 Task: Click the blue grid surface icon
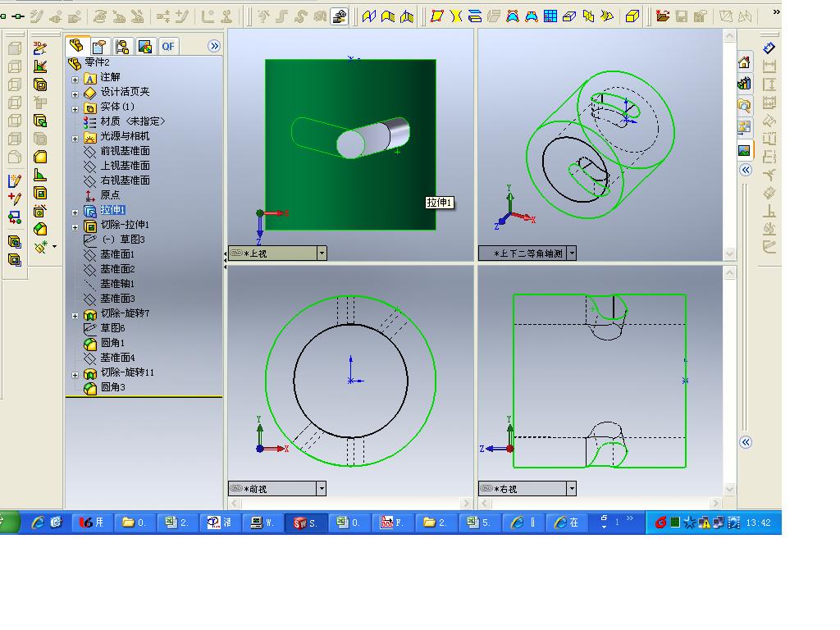550,16
